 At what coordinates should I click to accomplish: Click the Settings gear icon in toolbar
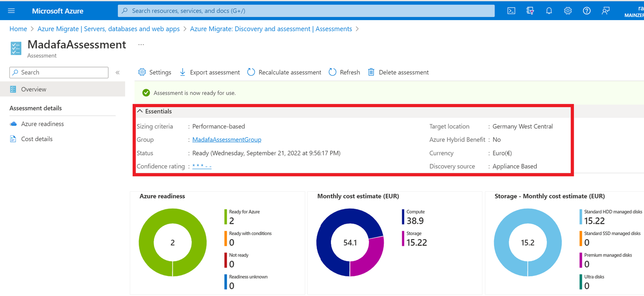click(142, 72)
